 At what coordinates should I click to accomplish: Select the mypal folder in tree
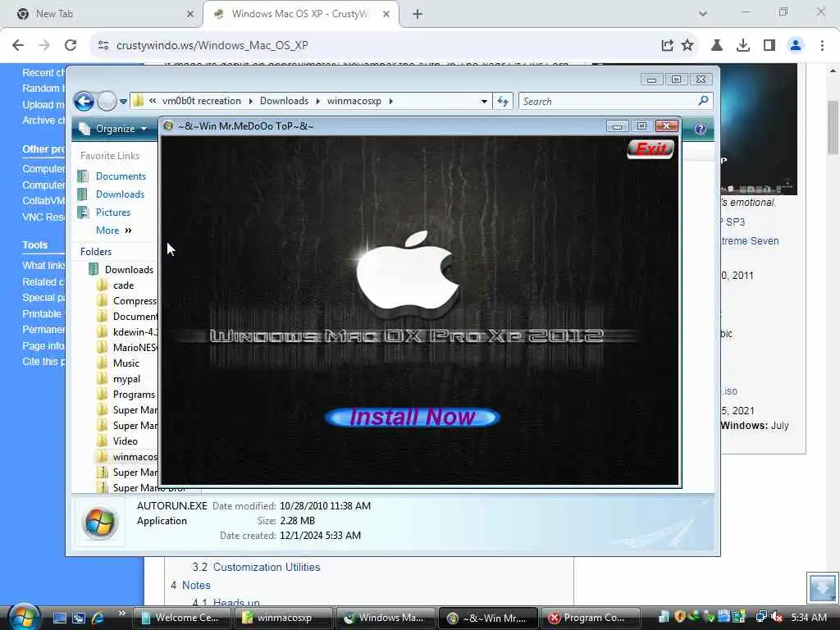point(126,379)
